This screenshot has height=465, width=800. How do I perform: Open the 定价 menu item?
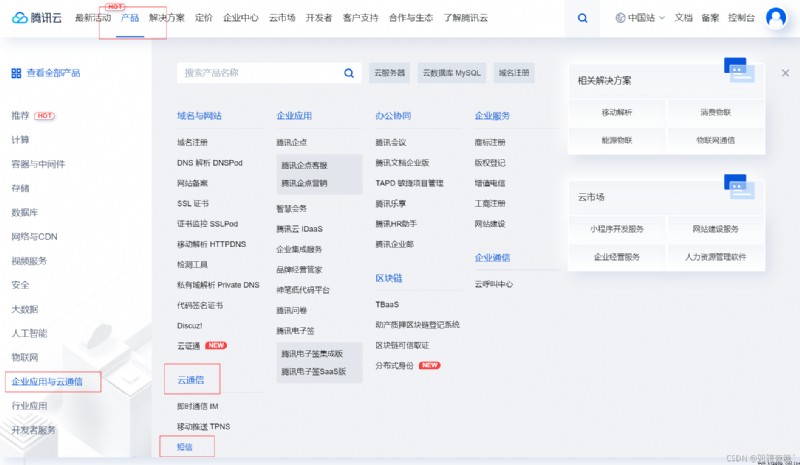(x=204, y=18)
